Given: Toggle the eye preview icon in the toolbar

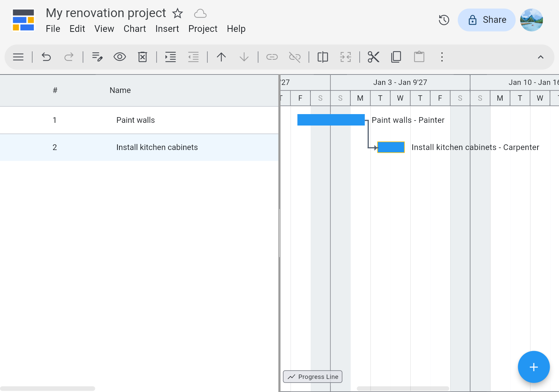Looking at the screenshot, I should (x=120, y=57).
